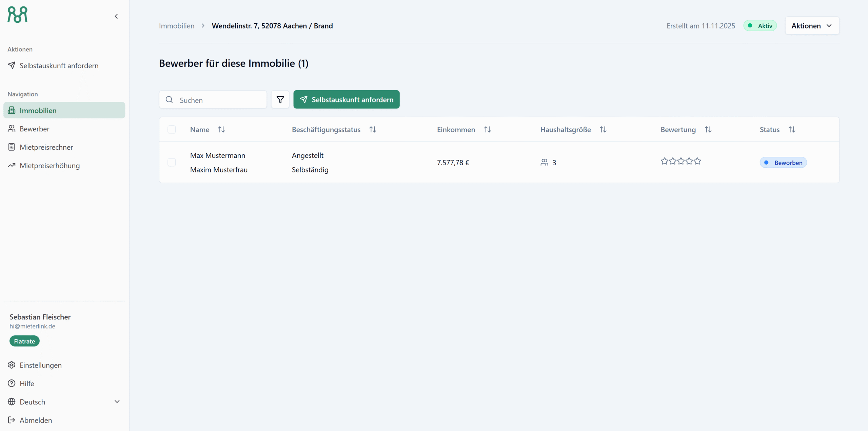Sort by Haushaltsgröße column arrows

click(603, 130)
